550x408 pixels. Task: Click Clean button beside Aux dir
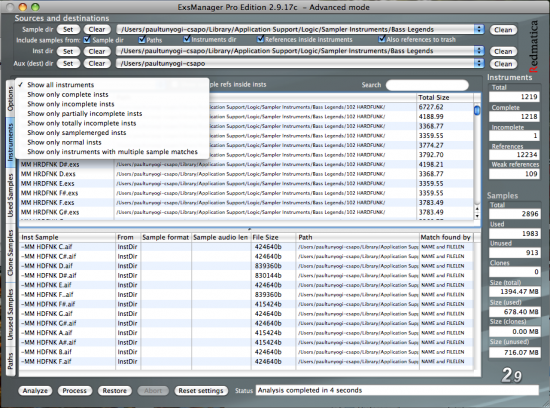503,64
